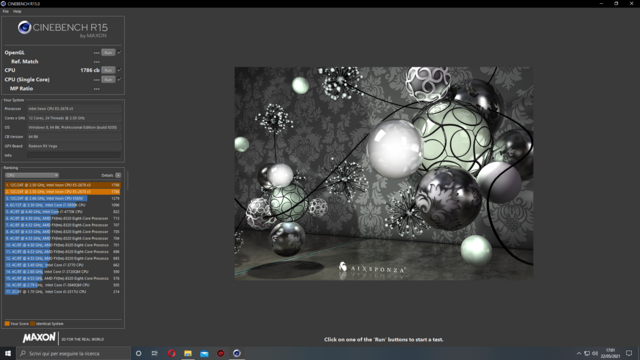Click the Info input field
The image size is (640, 360).
(x=74, y=155)
